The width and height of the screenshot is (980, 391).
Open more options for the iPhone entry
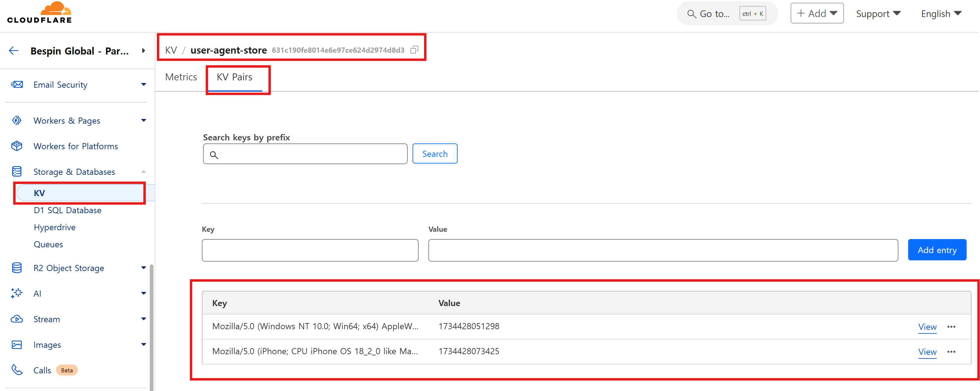point(951,351)
